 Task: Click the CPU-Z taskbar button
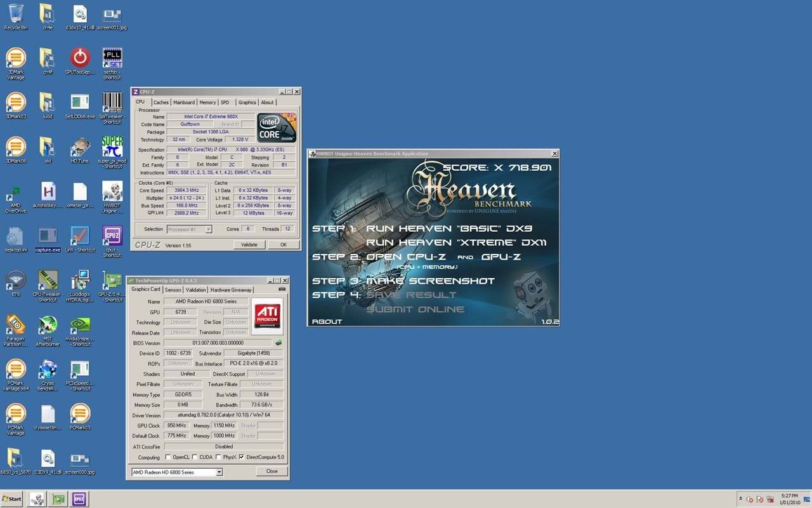79,499
